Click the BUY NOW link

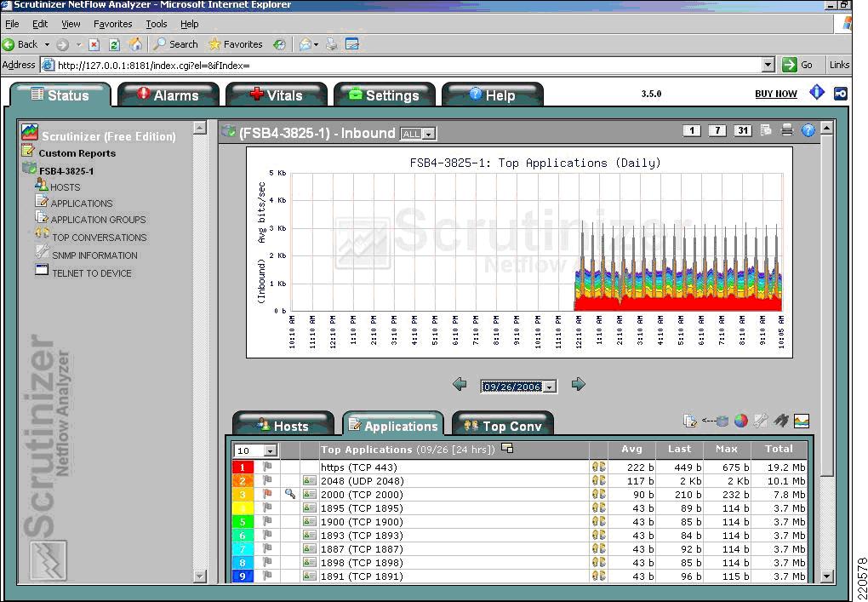point(775,94)
